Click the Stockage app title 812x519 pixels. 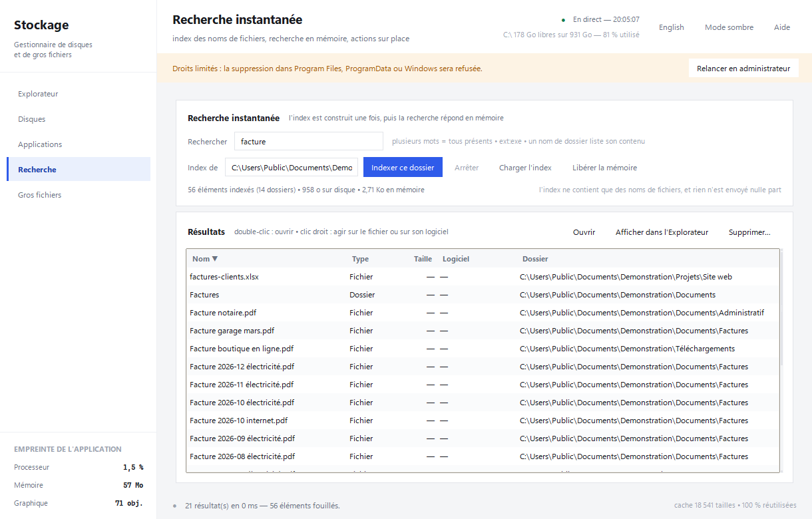41,25
